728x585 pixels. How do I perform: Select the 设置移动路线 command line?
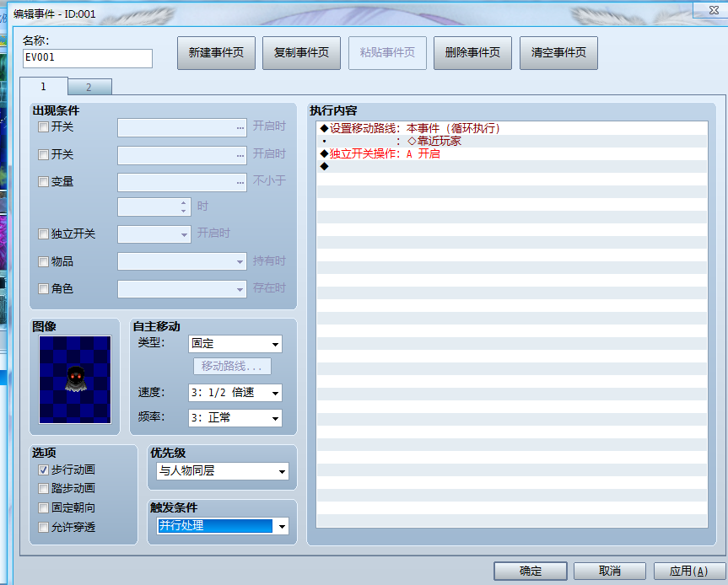(x=512, y=128)
